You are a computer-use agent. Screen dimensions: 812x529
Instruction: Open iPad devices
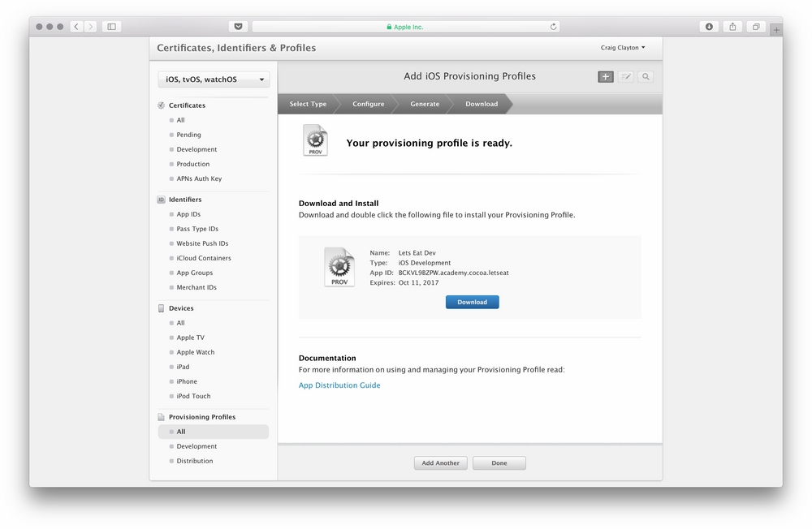183,367
